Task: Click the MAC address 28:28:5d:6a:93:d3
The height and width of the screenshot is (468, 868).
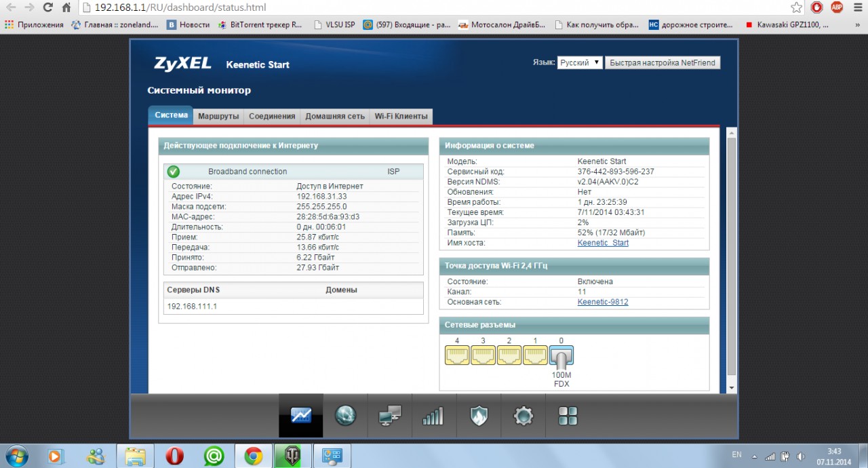Action: click(328, 216)
